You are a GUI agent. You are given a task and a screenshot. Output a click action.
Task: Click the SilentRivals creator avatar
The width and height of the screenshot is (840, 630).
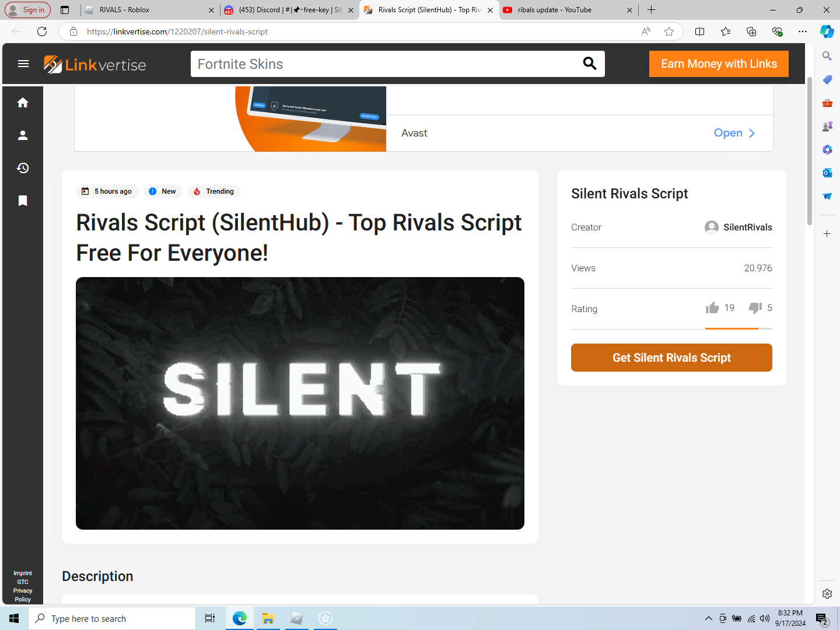[711, 228]
